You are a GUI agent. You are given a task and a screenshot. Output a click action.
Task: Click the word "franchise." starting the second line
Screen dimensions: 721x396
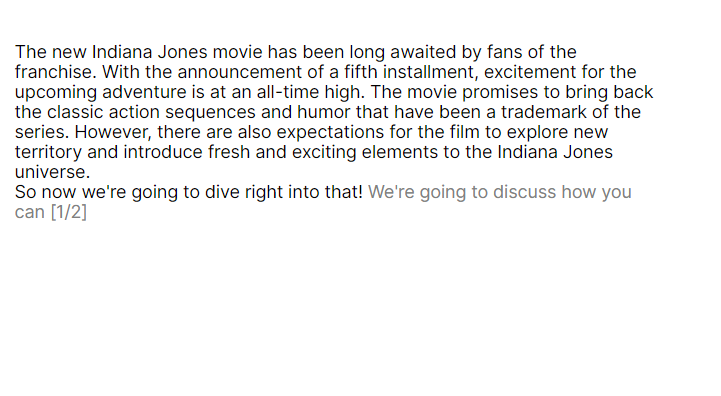56,72
